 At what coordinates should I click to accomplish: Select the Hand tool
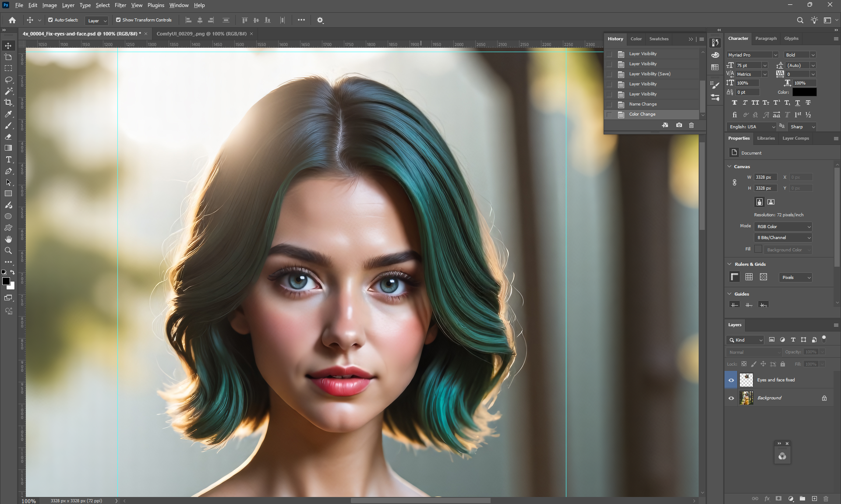point(8,239)
